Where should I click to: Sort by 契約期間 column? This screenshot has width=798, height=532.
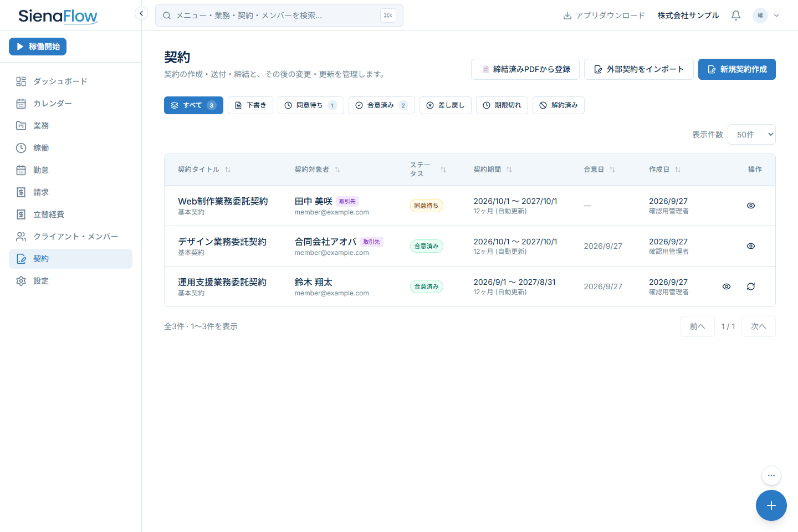(x=493, y=170)
